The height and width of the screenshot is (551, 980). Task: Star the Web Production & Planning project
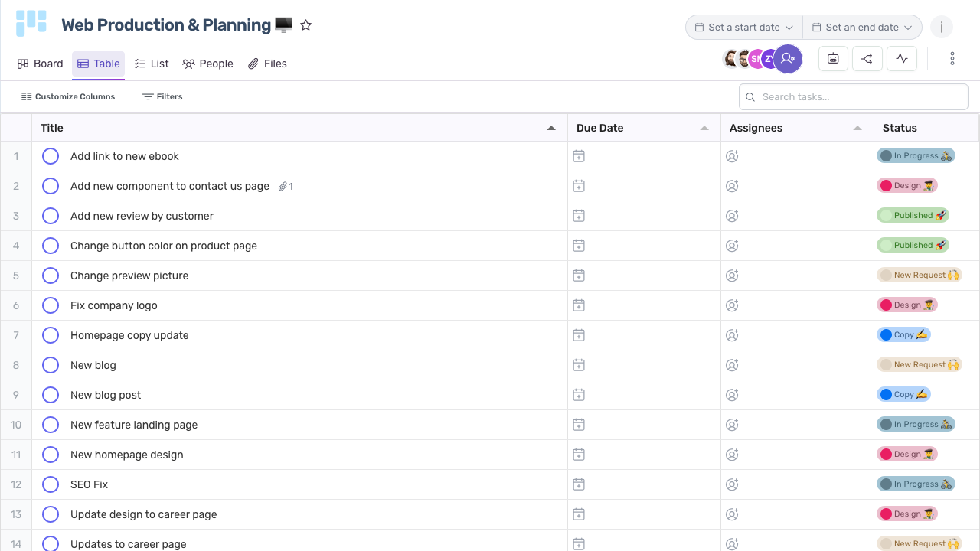(x=306, y=25)
